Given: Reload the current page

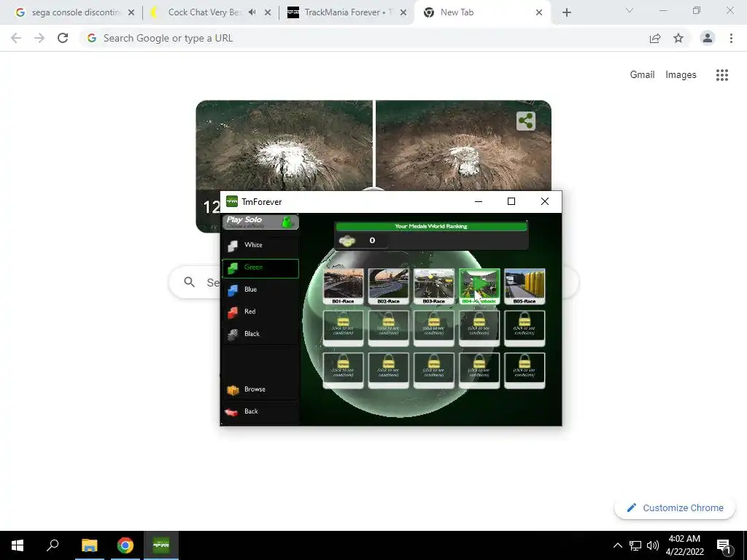Looking at the screenshot, I should click(63, 38).
